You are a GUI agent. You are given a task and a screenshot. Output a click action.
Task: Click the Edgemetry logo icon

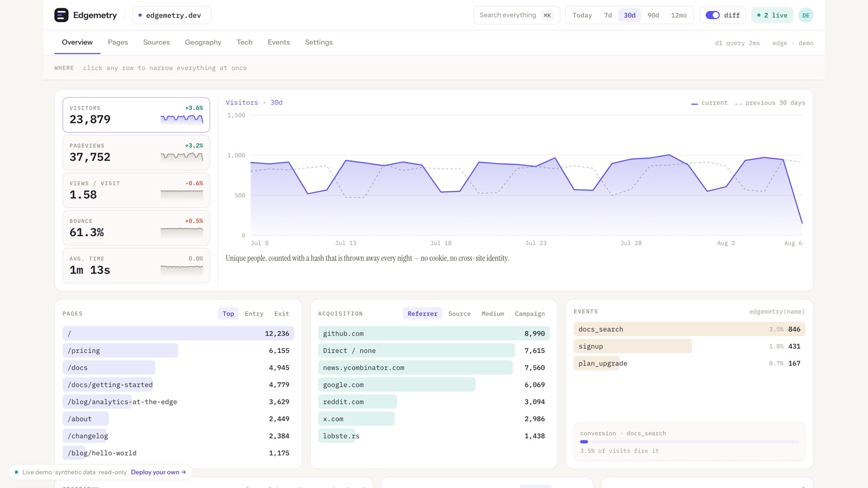click(61, 15)
